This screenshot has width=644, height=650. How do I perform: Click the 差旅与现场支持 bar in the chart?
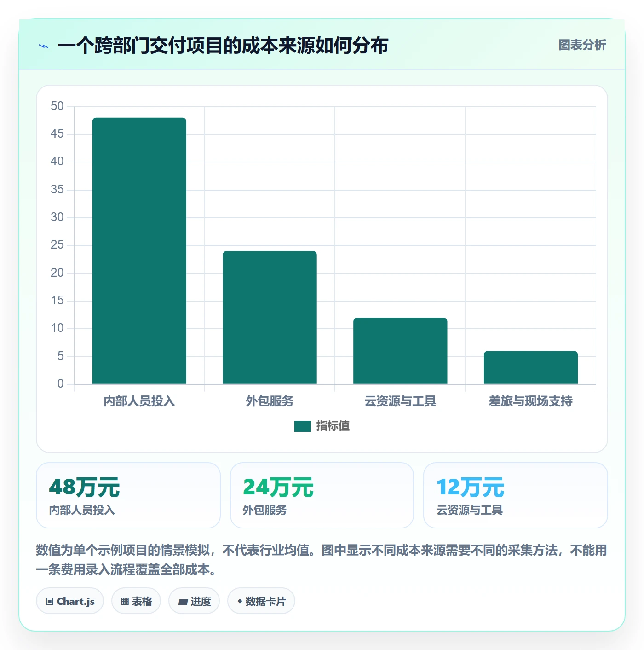[x=531, y=367]
